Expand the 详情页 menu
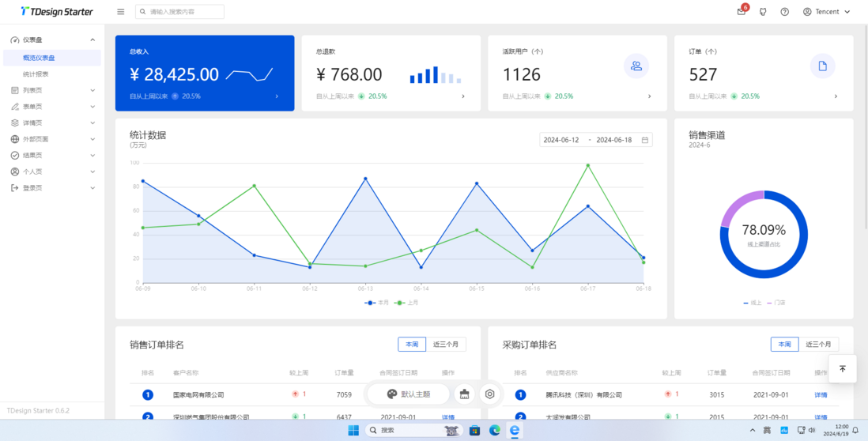868x441 pixels. click(x=52, y=122)
